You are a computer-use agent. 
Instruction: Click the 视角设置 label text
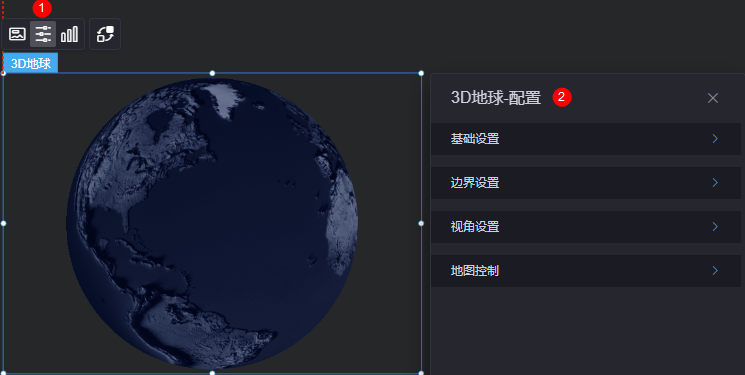point(475,227)
